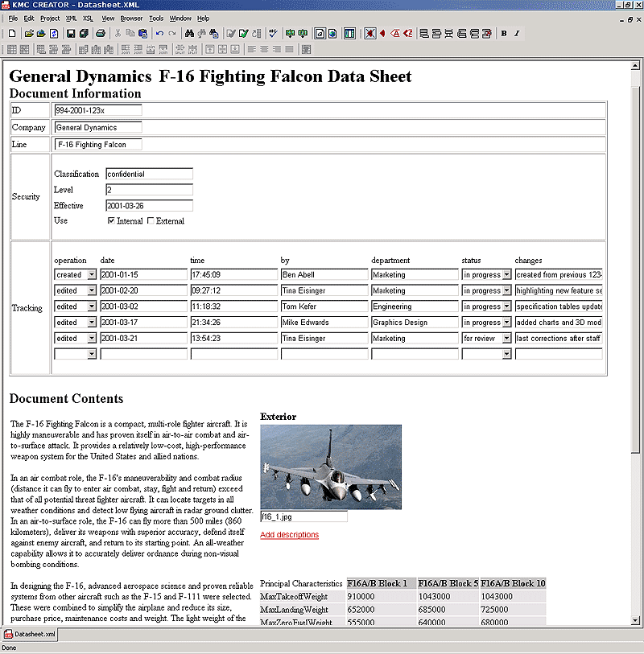Open the 'for review' status dropdown
644x654 pixels.
pos(506,338)
